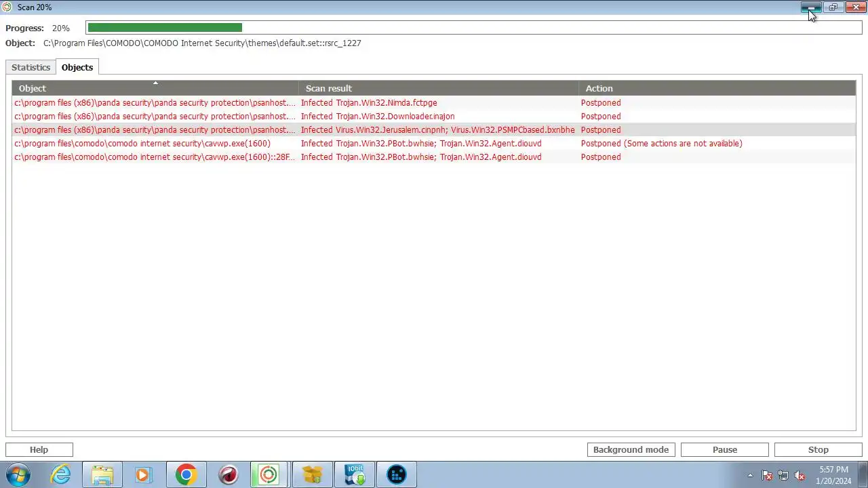This screenshot has width=868, height=488.
Task: Switch scan to Background mode
Action: [x=631, y=449]
